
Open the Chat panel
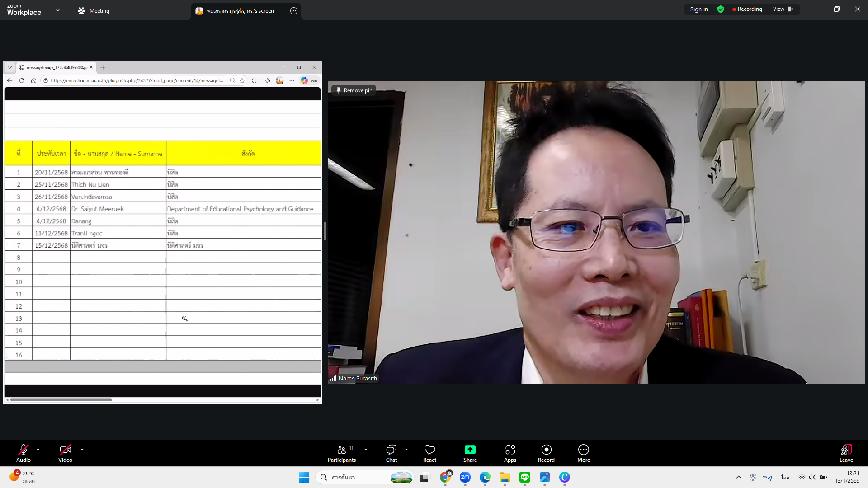(x=391, y=453)
